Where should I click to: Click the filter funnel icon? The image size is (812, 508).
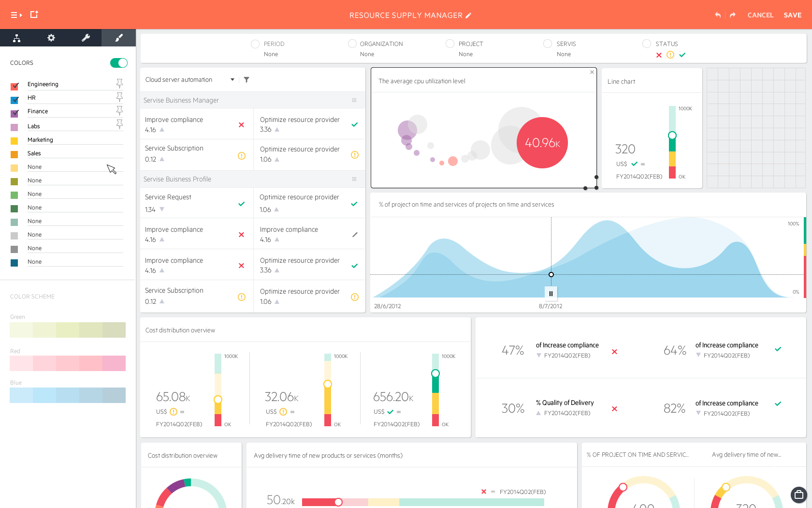pyautogui.click(x=246, y=80)
